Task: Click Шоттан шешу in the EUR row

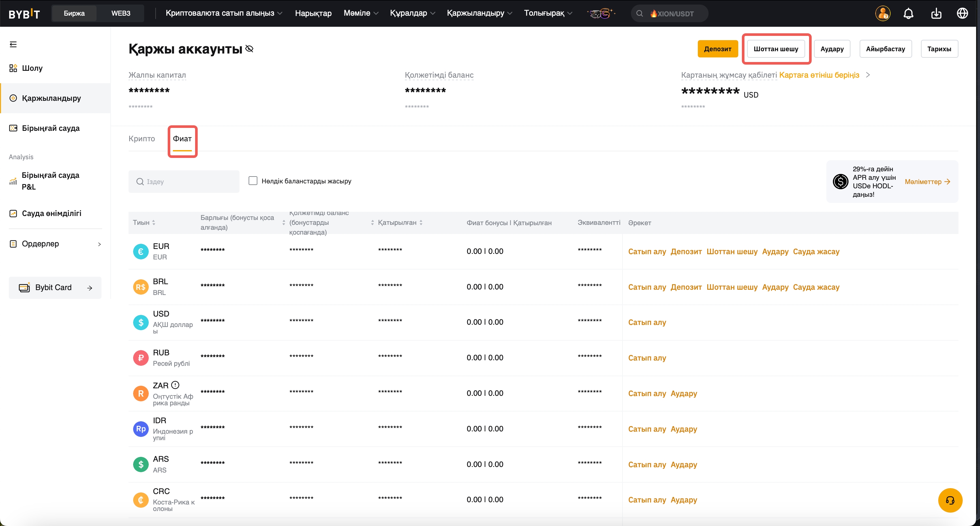Action: (732, 252)
